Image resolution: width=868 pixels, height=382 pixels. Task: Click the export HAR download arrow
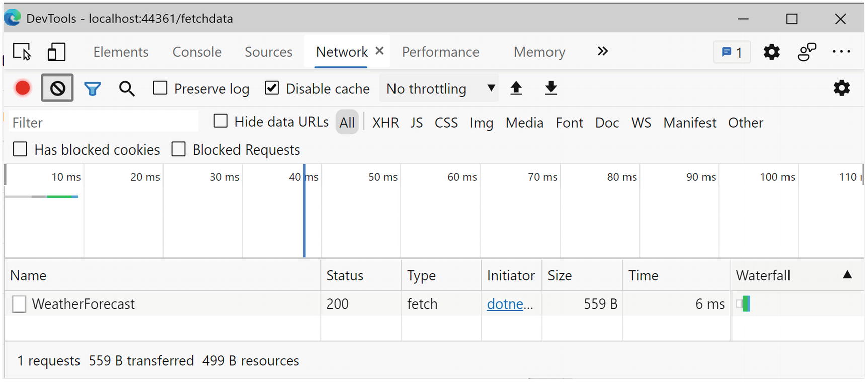551,88
